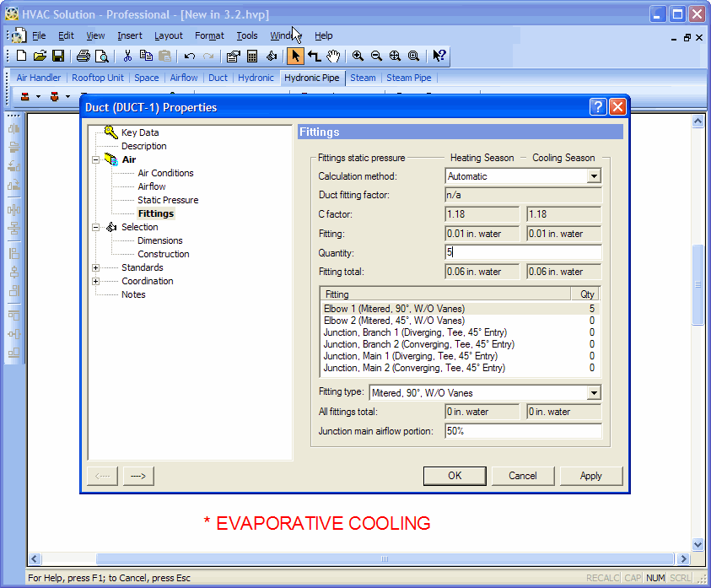Select the Pointer arrow tool
711x588 pixels.
[x=295, y=56]
